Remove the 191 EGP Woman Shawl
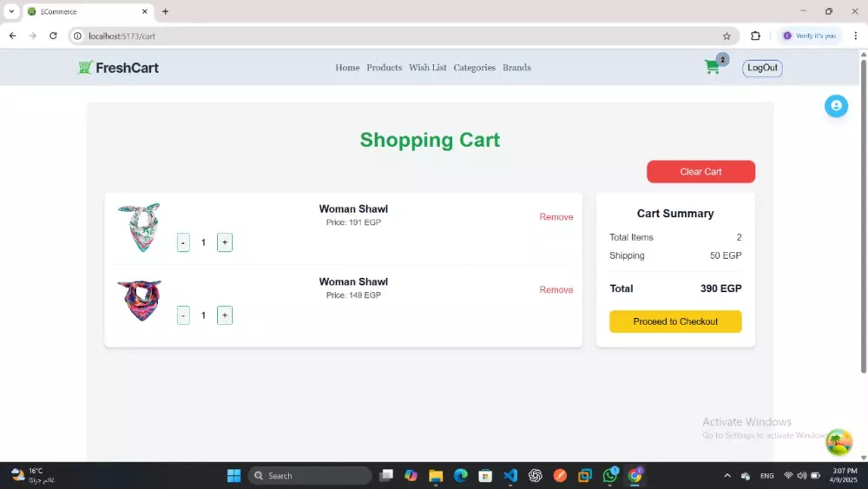Image resolution: width=868 pixels, height=489 pixels. [556, 217]
